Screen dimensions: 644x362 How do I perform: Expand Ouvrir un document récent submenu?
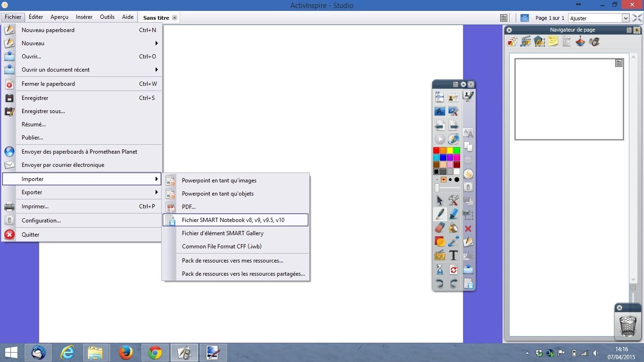pos(82,69)
